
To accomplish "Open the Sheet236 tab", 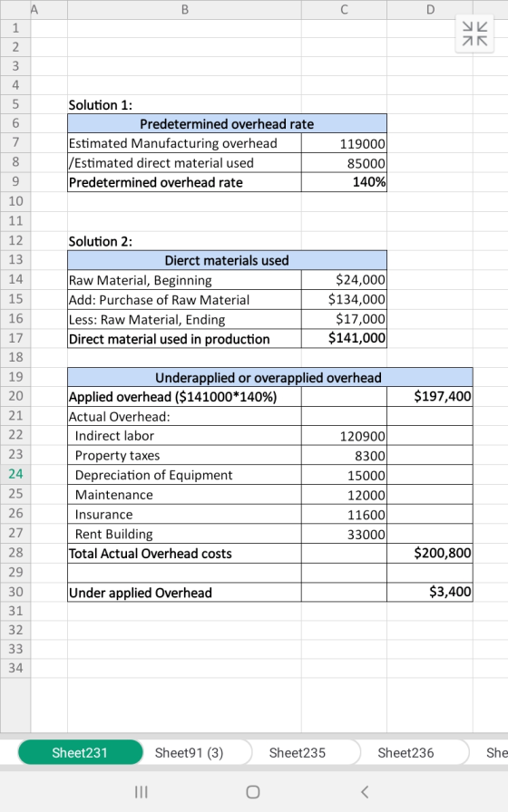I will tap(405, 752).
